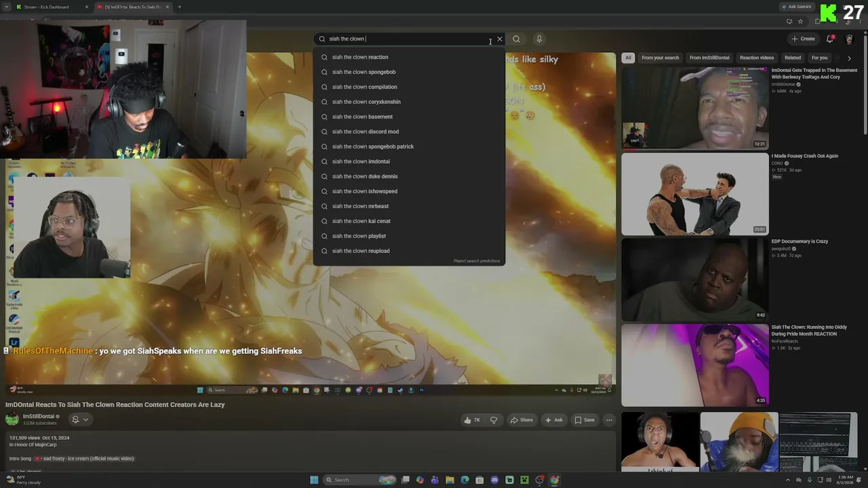Choose suggestion 'siah the clown ishowspeed'

point(409,191)
